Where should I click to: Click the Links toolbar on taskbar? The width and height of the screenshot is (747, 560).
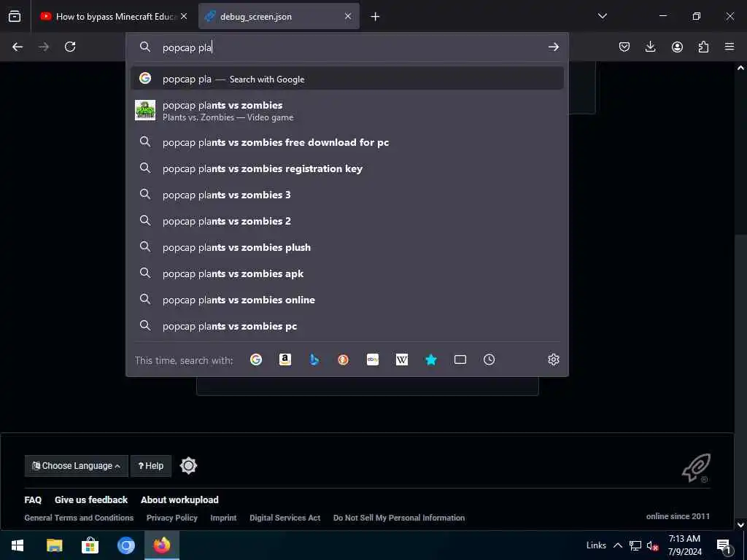click(596, 545)
